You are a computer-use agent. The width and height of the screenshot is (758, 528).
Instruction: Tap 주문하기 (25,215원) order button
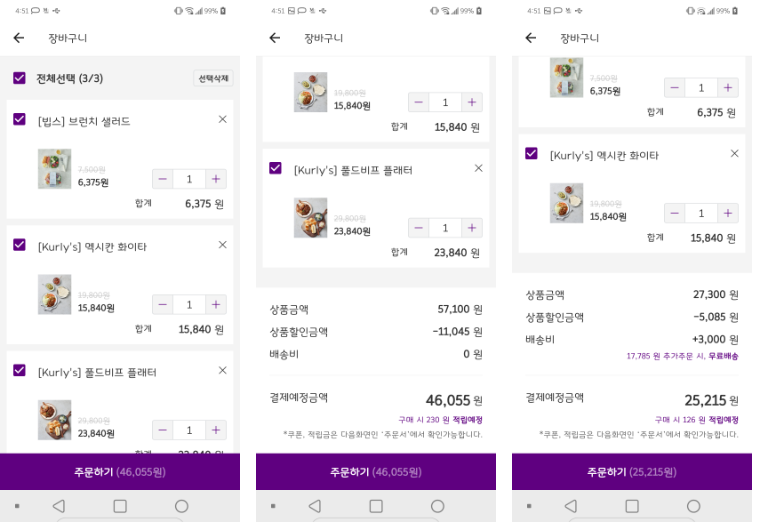pyautogui.click(x=632, y=472)
